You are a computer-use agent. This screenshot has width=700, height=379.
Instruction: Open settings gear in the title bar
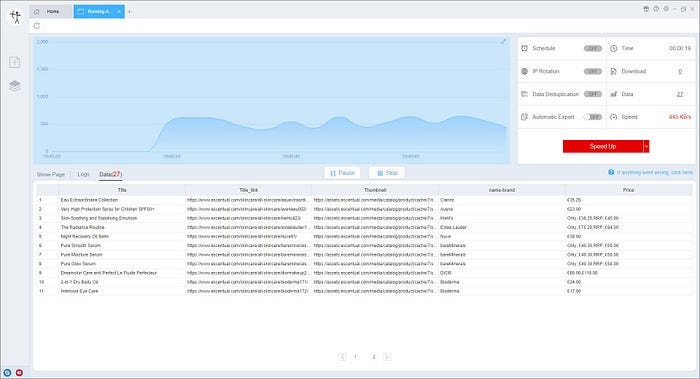click(x=666, y=9)
